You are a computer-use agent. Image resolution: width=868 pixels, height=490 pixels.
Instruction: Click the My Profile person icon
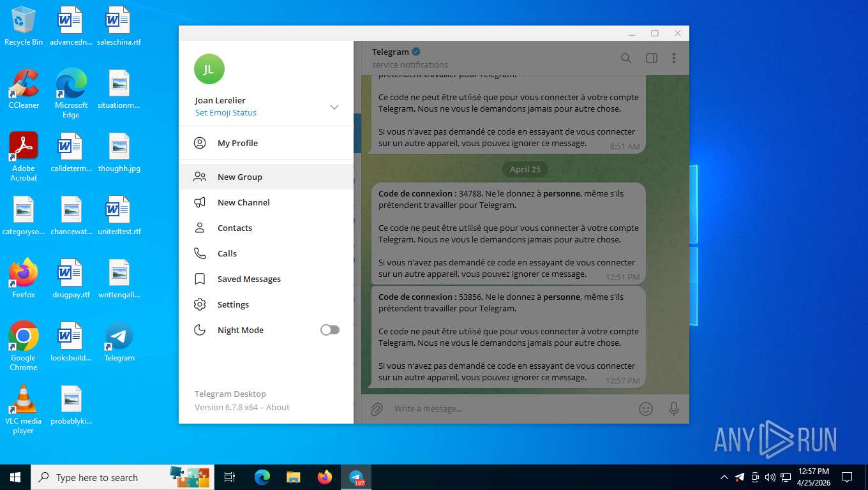(200, 143)
